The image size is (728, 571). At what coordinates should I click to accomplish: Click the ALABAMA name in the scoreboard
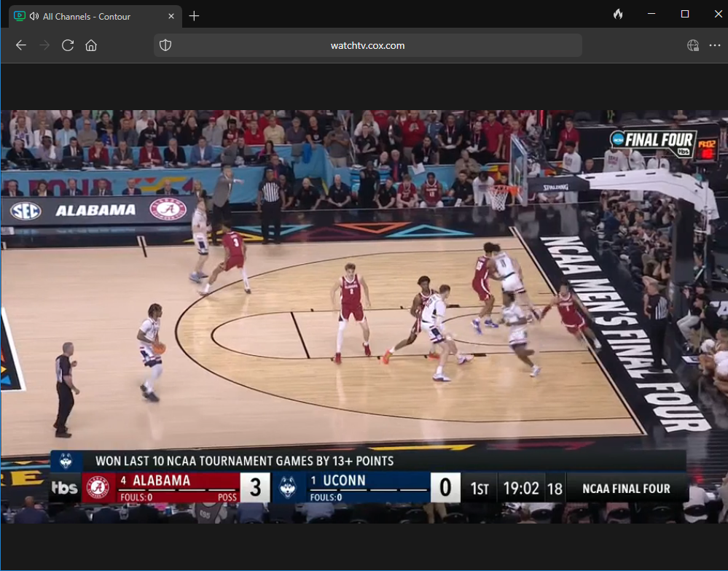(161, 481)
